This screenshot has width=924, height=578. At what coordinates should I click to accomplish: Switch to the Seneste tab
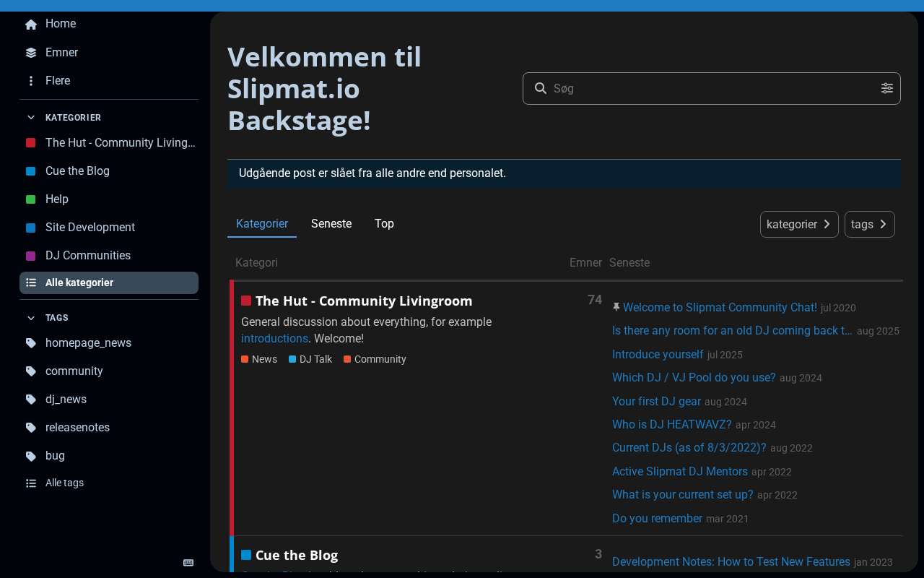click(x=331, y=224)
